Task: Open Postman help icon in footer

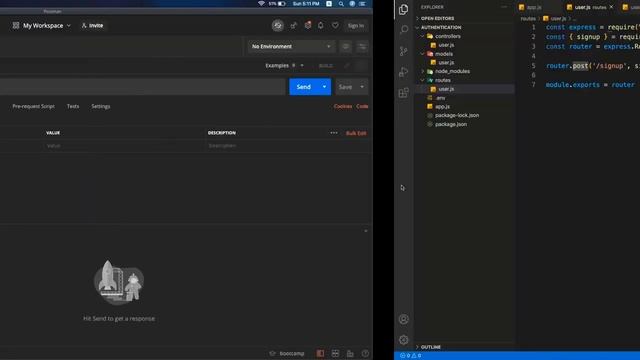Action: (365, 353)
